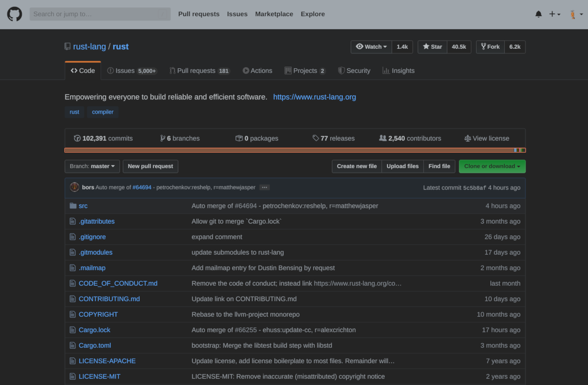Open the https://www.rust-lang.org link

[314, 97]
